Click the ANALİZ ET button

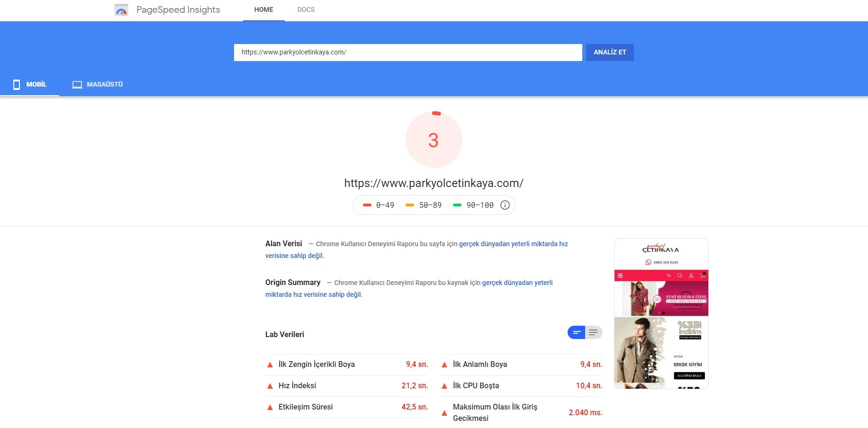coord(610,52)
